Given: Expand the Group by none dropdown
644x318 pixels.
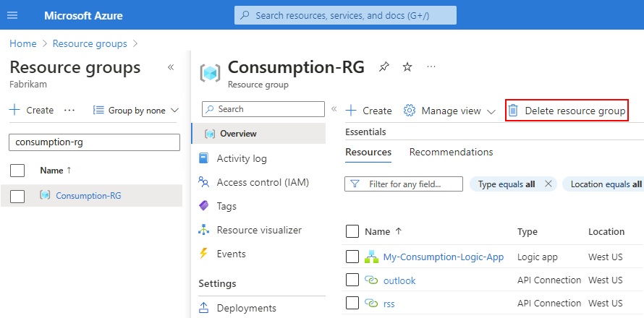Looking at the screenshot, I should point(136,111).
